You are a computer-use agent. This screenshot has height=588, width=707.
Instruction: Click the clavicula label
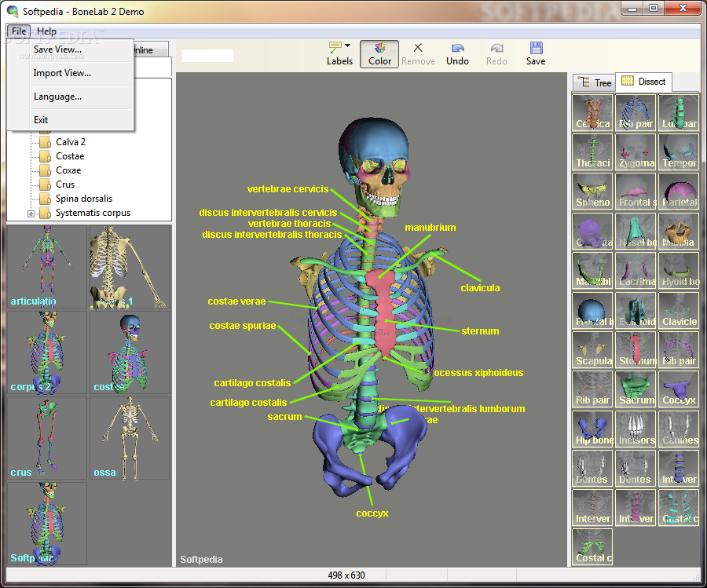[480, 288]
